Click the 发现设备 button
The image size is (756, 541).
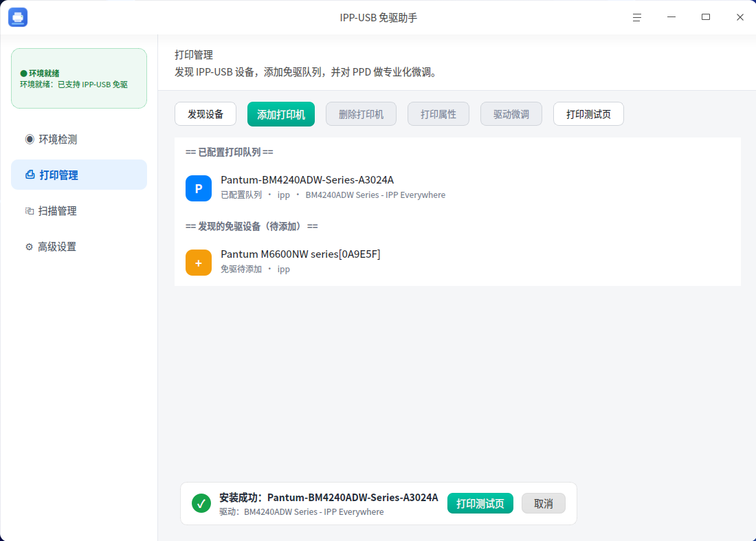(205, 114)
